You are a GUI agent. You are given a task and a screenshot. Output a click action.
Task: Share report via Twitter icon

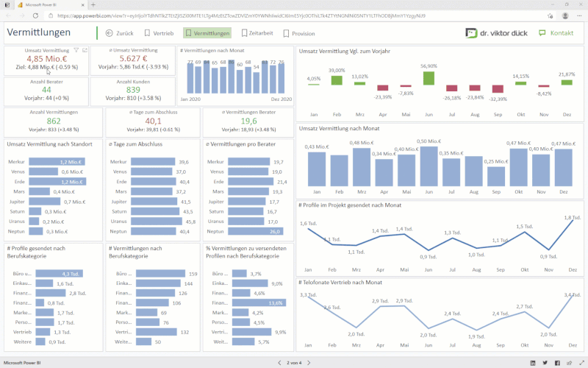(545, 363)
